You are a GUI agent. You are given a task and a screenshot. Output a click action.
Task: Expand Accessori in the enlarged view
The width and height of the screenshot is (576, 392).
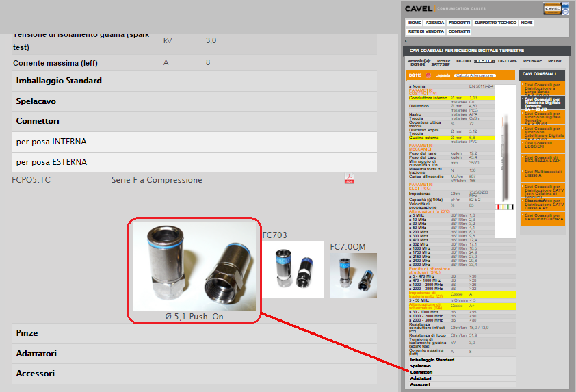pyautogui.click(x=194, y=374)
